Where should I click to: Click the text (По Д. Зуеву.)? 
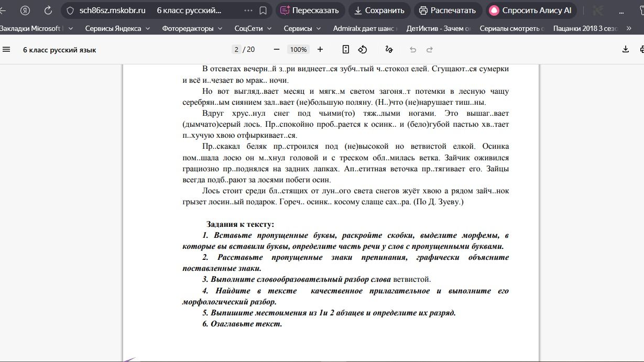click(438, 202)
